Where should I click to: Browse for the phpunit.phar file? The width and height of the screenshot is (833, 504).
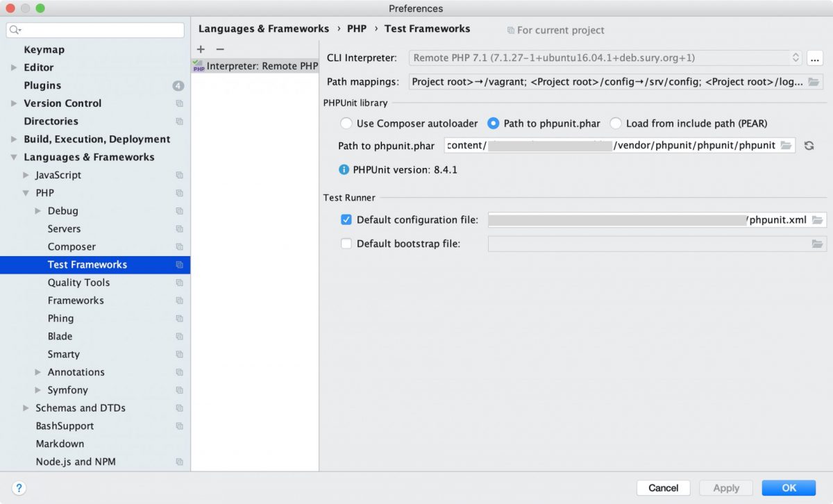(x=786, y=146)
